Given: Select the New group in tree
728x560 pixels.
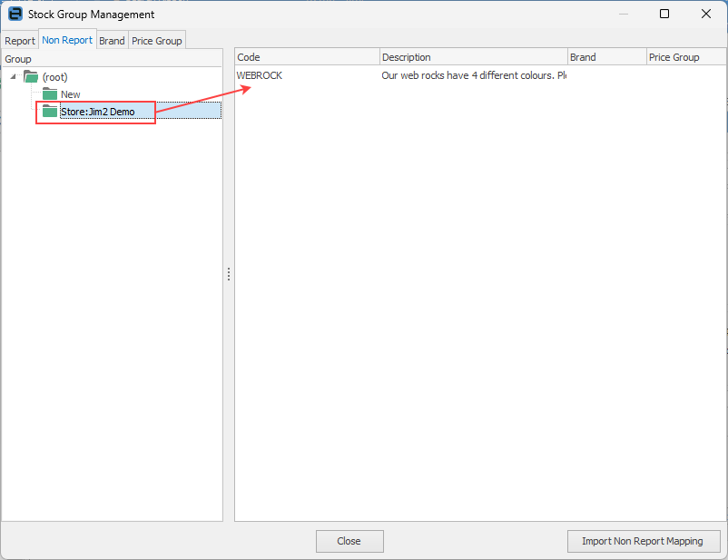Looking at the screenshot, I should [71, 94].
